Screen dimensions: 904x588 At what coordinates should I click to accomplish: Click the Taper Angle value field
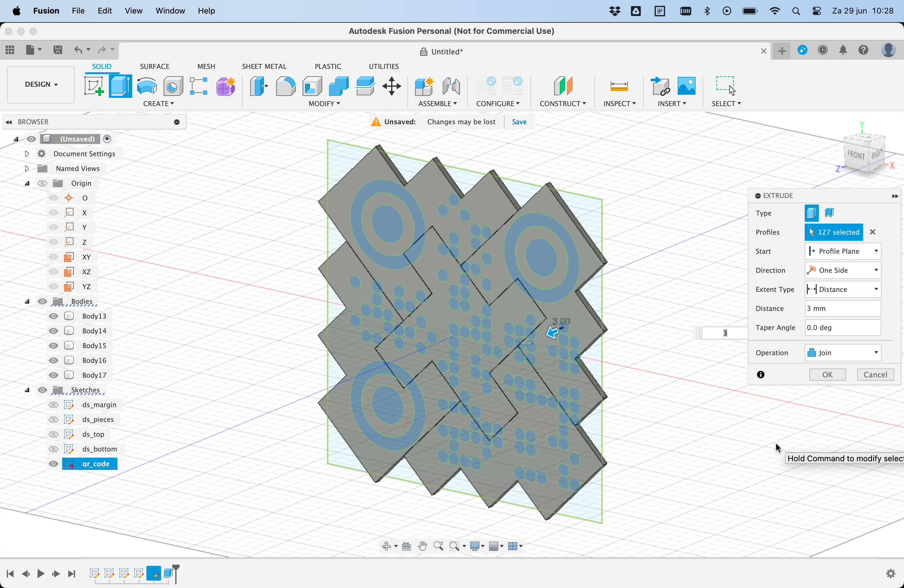click(843, 327)
